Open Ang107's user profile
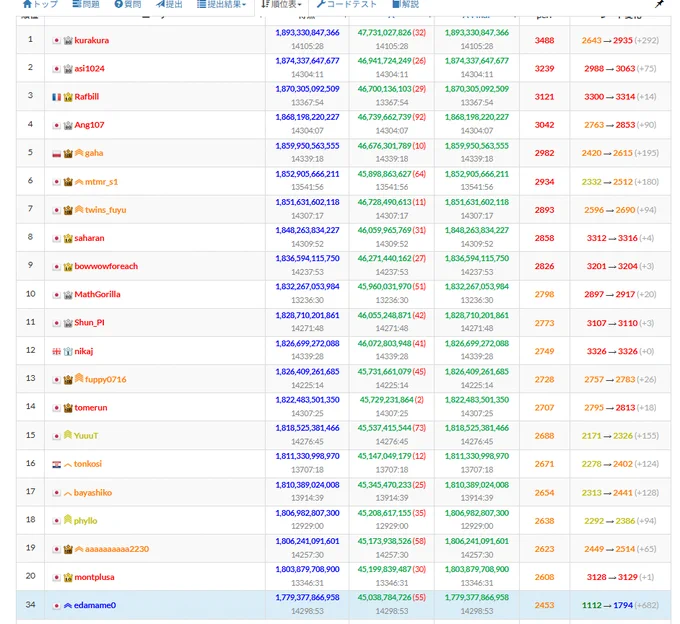The height and width of the screenshot is (624, 680). pyautogui.click(x=89, y=125)
